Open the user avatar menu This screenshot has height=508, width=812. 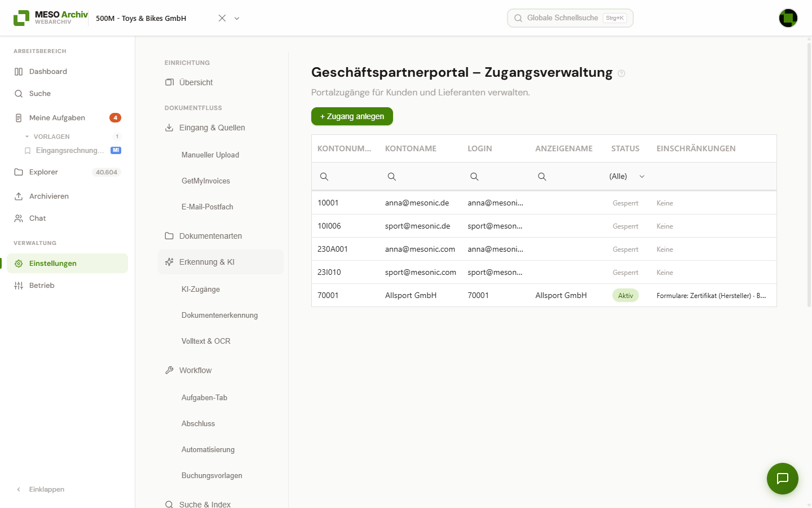(788, 18)
